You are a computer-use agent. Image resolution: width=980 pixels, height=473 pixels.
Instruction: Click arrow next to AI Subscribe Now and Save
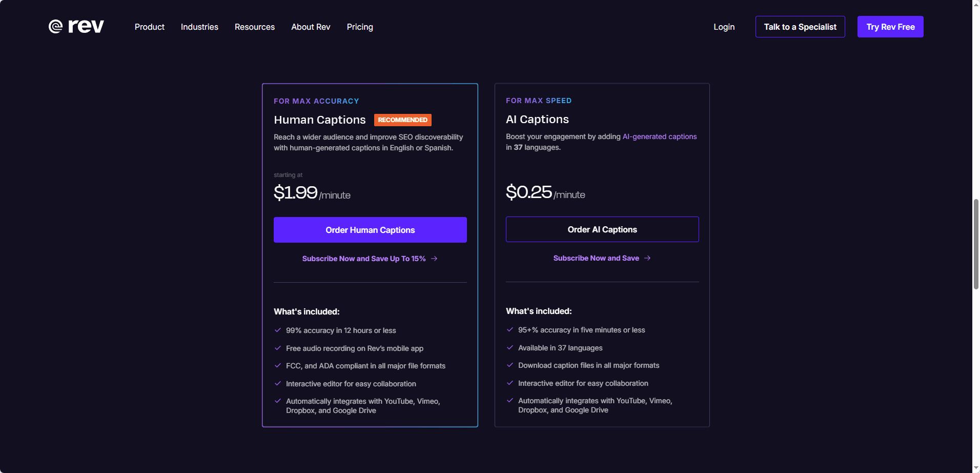pyautogui.click(x=647, y=258)
